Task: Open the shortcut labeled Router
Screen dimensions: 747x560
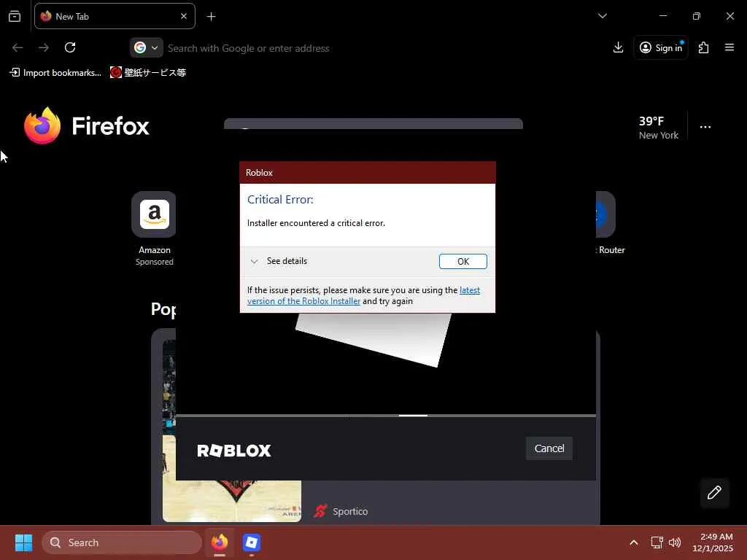Action: (x=611, y=223)
